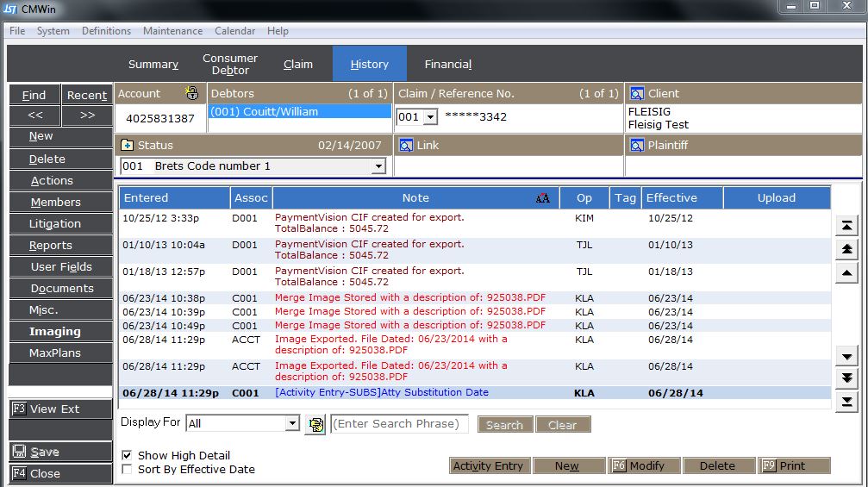Image resolution: width=868 pixels, height=487 pixels.
Task: Open the Members sidebar button
Action: coord(61,202)
